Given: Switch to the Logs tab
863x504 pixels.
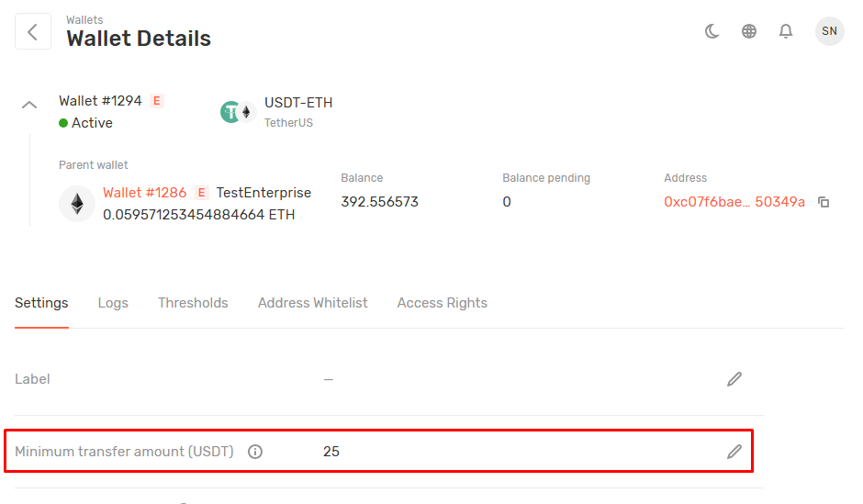Looking at the screenshot, I should pyautogui.click(x=113, y=303).
